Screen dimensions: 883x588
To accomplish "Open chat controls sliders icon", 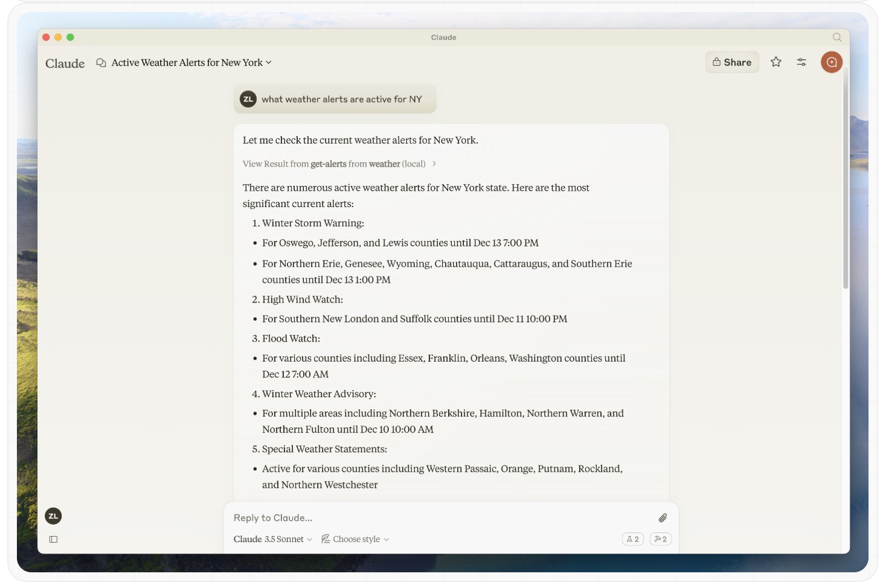I will tap(801, 62).
